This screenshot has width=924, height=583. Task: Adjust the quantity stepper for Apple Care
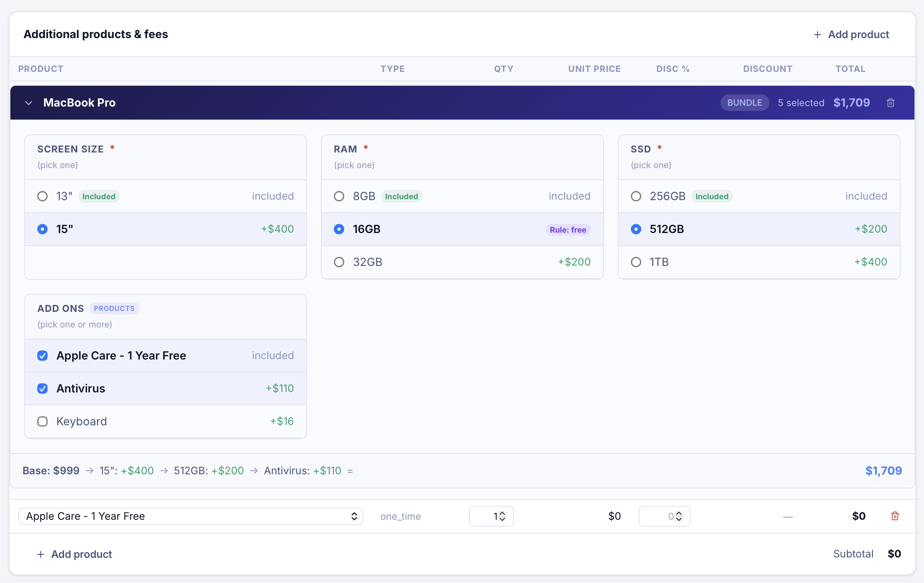tap(502, 516)
